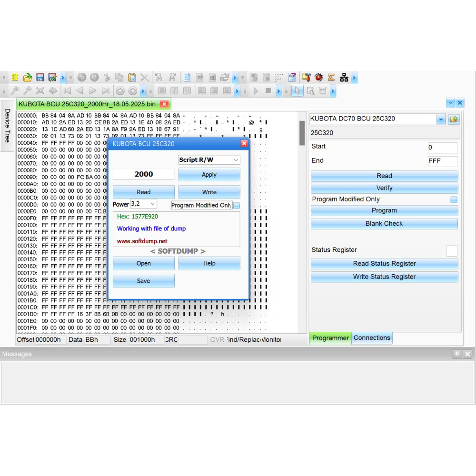Expand overflow chevron after stop icon
The width and height of the screenshot is (476, 476).
point(278,91)
